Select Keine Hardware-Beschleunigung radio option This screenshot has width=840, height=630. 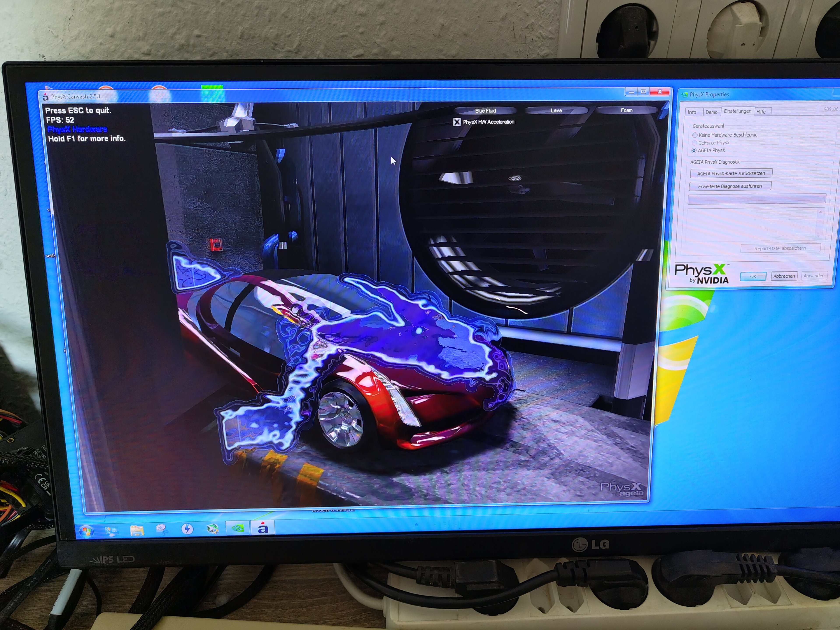(x=695, y=135)
